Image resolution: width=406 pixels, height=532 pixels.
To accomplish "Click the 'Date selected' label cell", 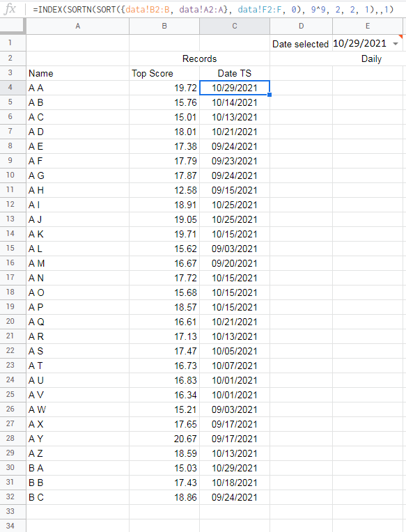I will (301, 44).
